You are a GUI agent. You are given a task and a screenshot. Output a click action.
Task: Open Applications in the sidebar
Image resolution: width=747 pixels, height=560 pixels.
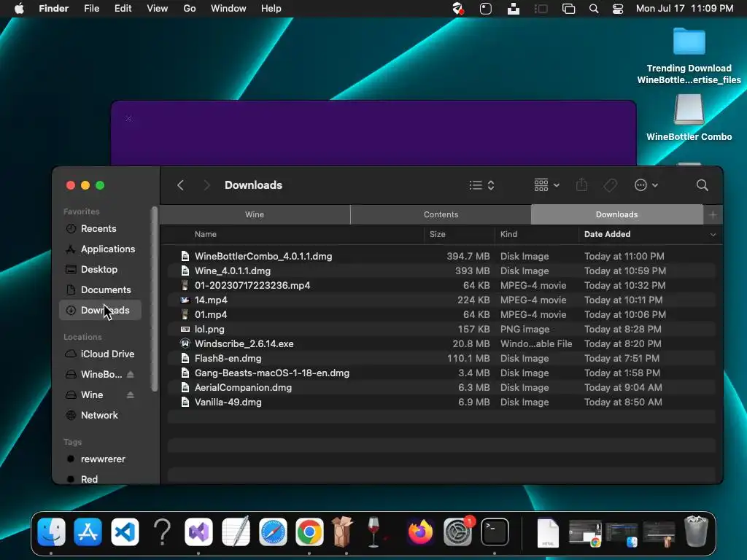[x=100, y=249]
